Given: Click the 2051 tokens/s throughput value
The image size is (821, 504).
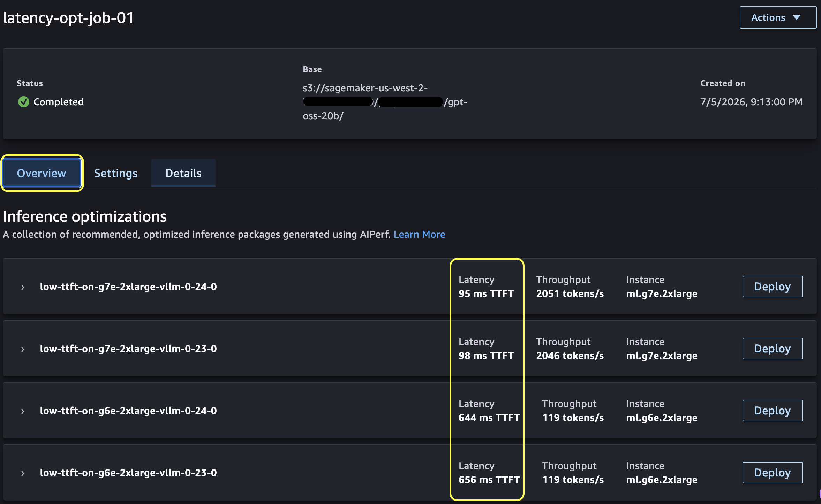Looking at the screenshot, I should tap(570, 293).
